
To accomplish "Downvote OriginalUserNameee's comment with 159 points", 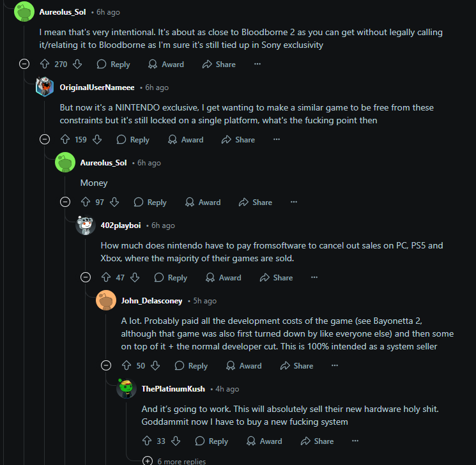I will click(97, 139).
